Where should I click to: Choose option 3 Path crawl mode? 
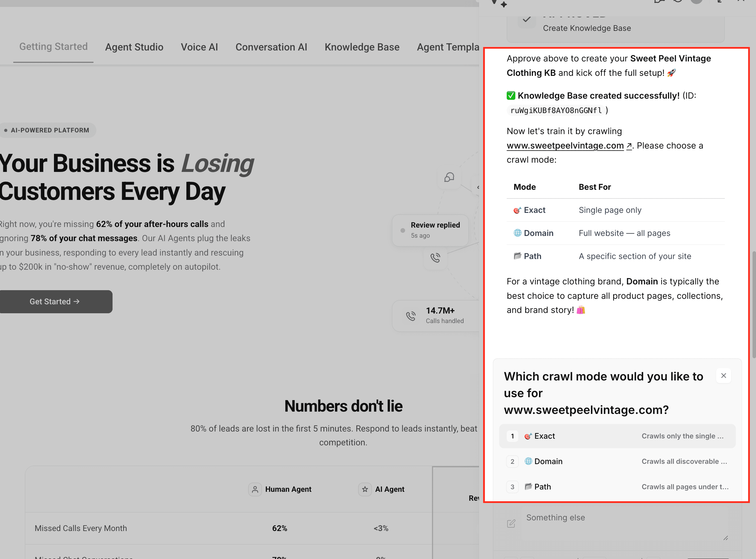click(x=617, y=487)
